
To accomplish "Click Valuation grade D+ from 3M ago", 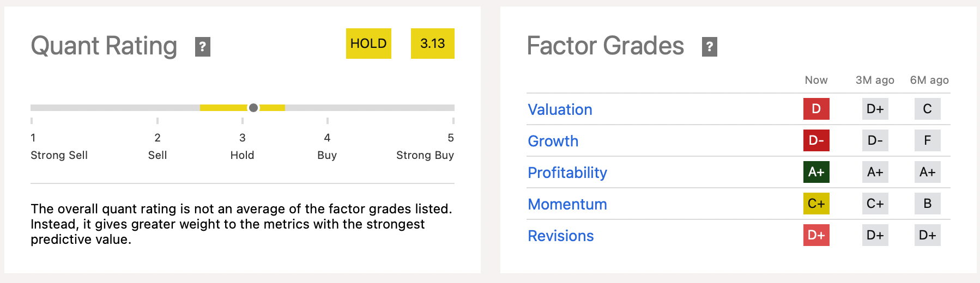I will [x=875, y=109].
